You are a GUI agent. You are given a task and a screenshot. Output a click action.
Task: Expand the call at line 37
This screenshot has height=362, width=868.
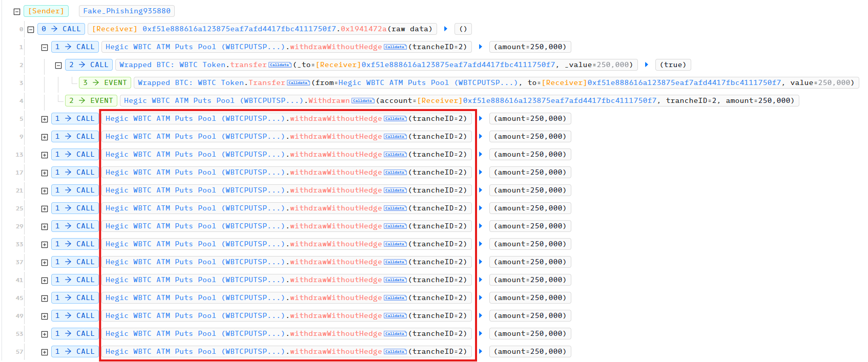pos(45,262)
